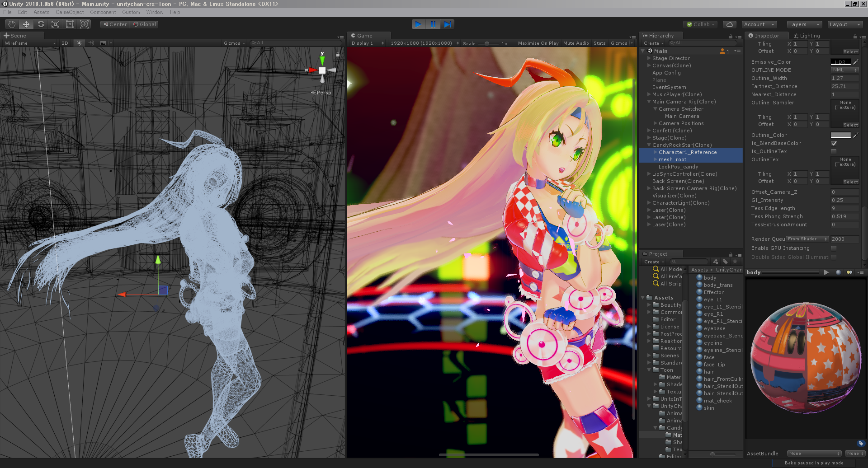868x468 pixels.
Task: Click the favorites star icon in Project
Action: pos(735,262)
